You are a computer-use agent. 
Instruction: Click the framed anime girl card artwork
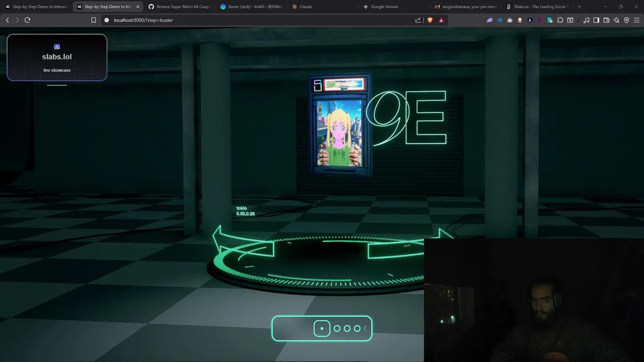[339, 133]
